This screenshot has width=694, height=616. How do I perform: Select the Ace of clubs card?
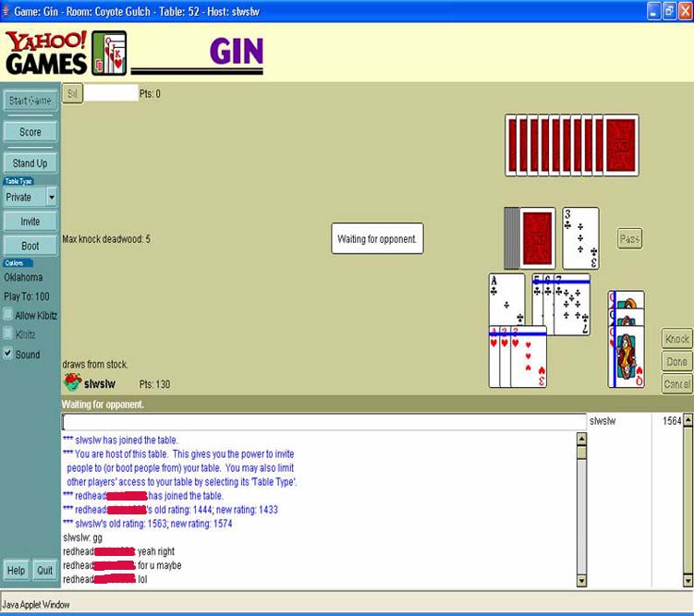506,300
